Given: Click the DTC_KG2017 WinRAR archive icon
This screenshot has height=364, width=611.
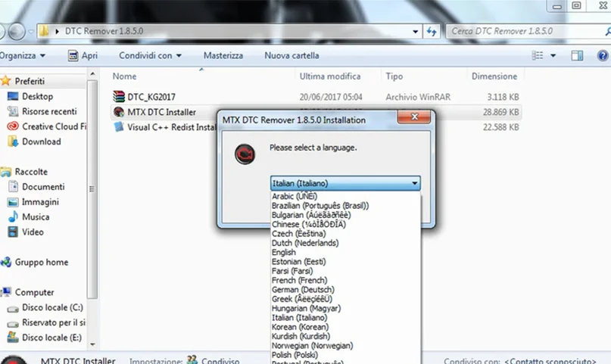Looking at the screenshot, I should click(x=119, y=97).
